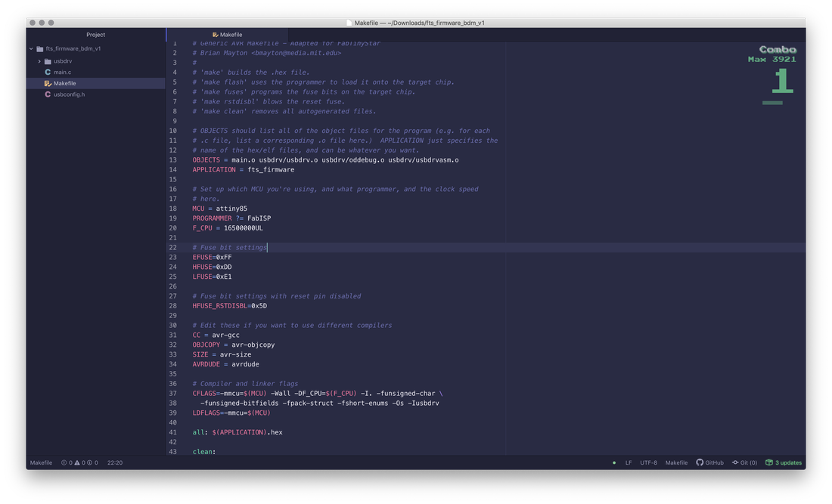The image size is (832, 504).
Task: Click the document icon in the title bar
Action: coord(349,23)
